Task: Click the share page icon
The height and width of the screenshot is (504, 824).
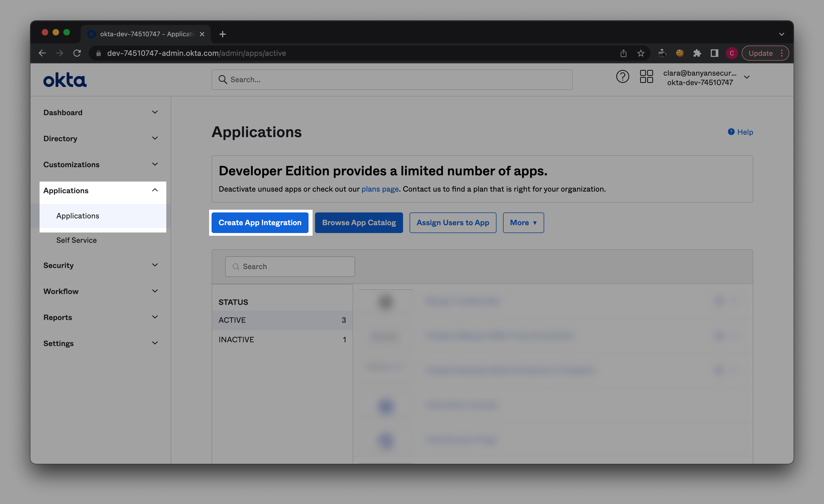Action: tap(623, 53)
